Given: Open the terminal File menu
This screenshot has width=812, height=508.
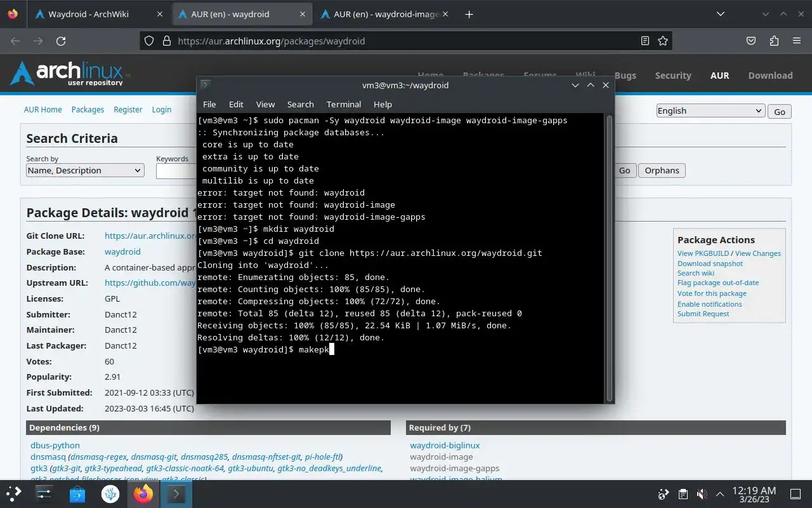Looking at the screenshot, I should point(209,104).
